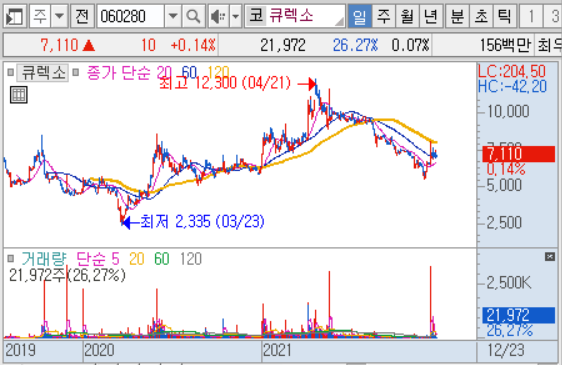Click the window layout icon at top-left

point(15,16)
